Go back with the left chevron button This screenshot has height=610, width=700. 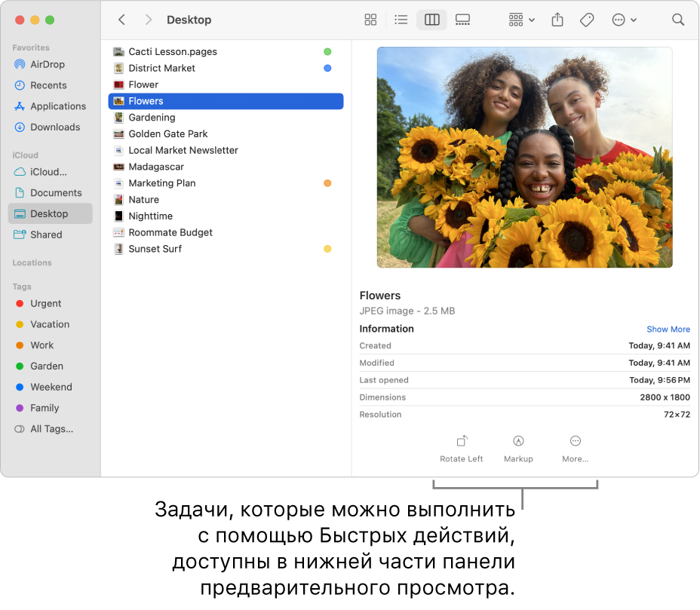tap(121, 20)
